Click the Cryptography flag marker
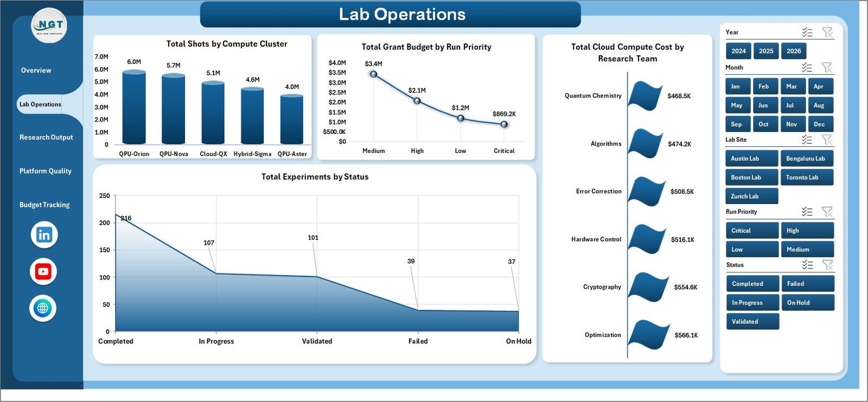The width and height of the screenshot is (868, 402). 649,287
